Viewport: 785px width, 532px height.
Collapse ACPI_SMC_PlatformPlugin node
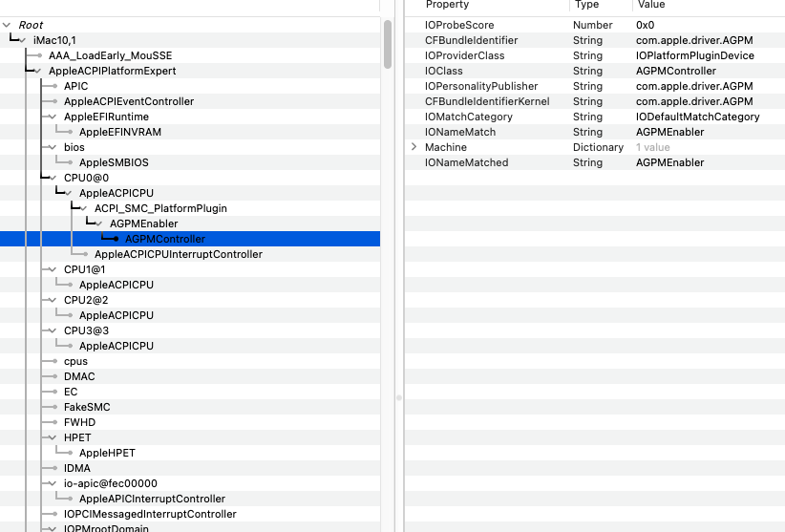click(x=83, y=208)
